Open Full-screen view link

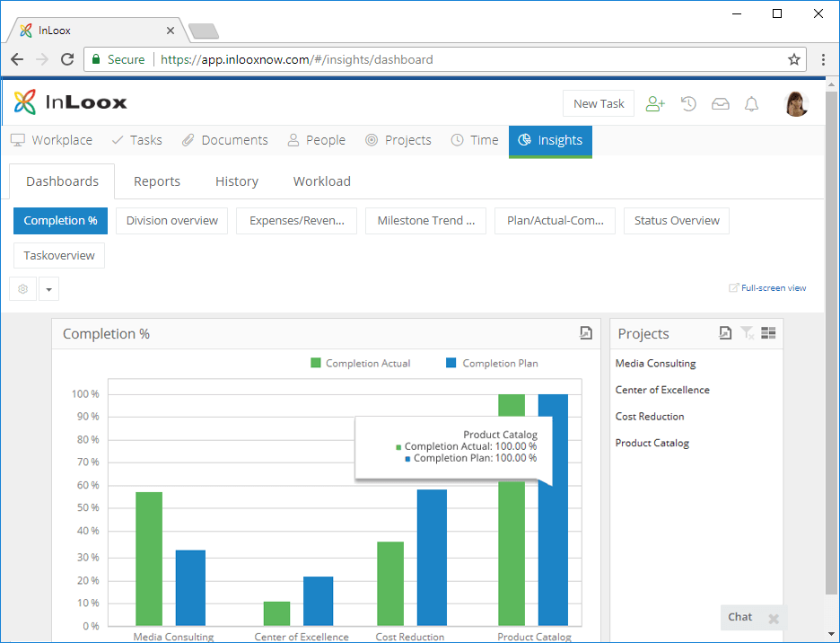767,288
